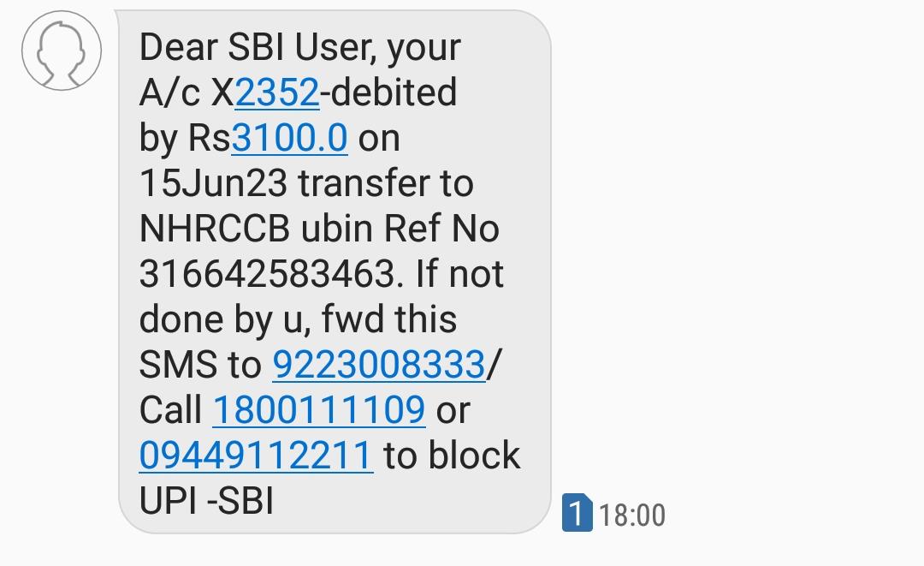The width and height of the screenshot is (924, 566).
Task: Tap the 3100.0 amount link
Action: 289,138
